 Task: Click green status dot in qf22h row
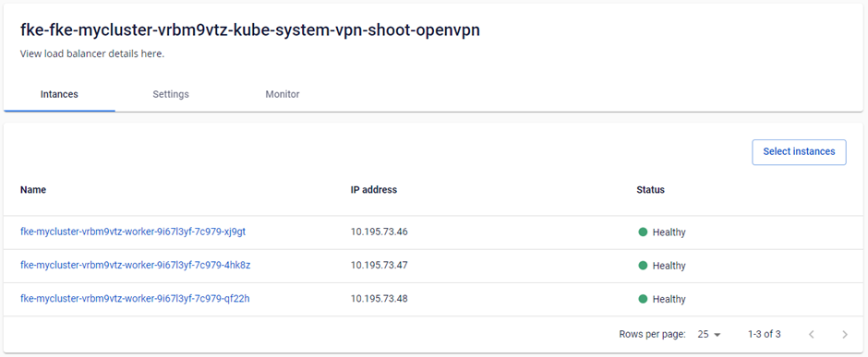coord(643,299)
